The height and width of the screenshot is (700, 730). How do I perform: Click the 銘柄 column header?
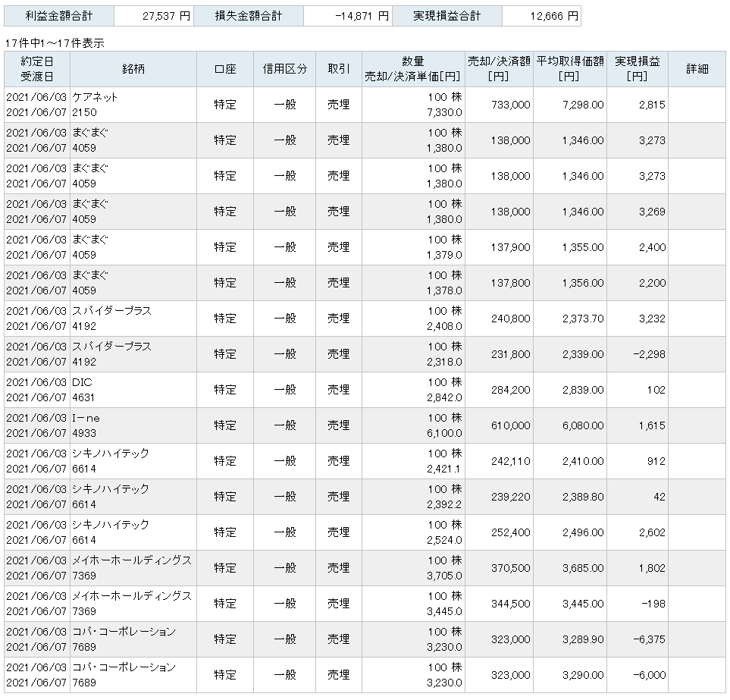133,69
